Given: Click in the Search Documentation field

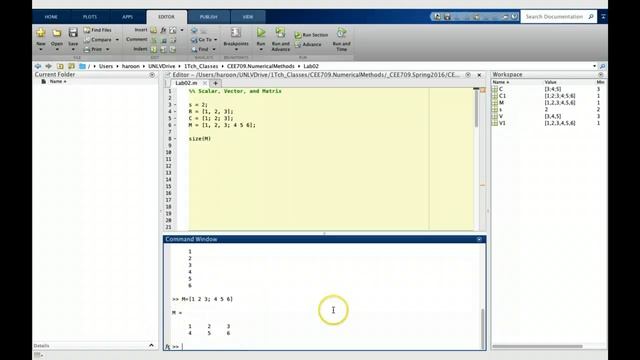Looking at the screenshot, I should pos(554,17).
